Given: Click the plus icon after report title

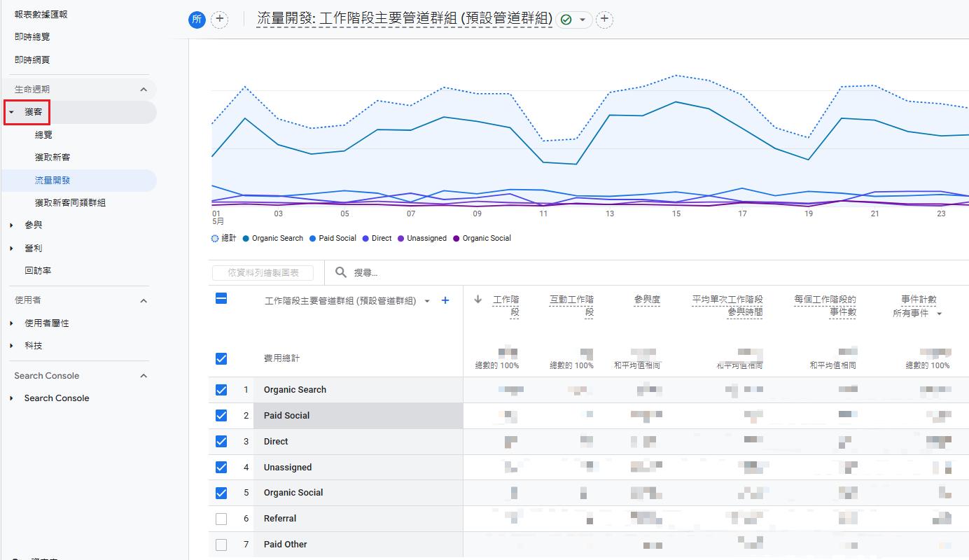Looking at the screenshot, I should click(604, 20).
